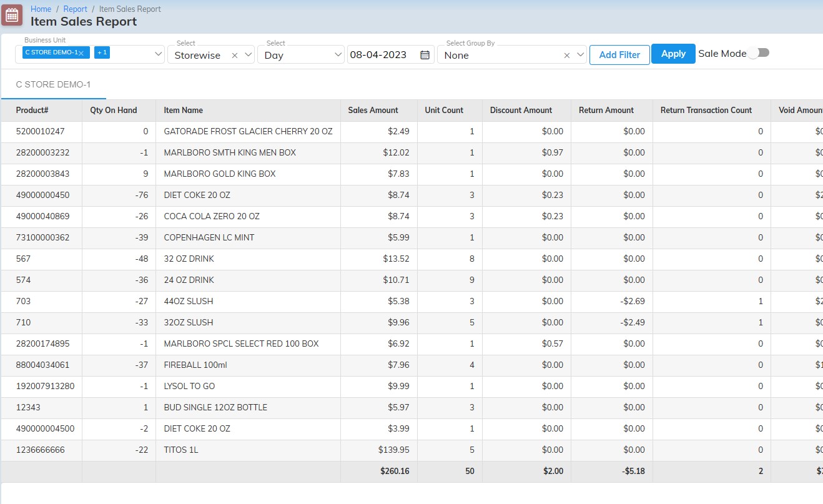Click BUD SINGLE 12OZ BOTTLE item

tap(215, 408)
